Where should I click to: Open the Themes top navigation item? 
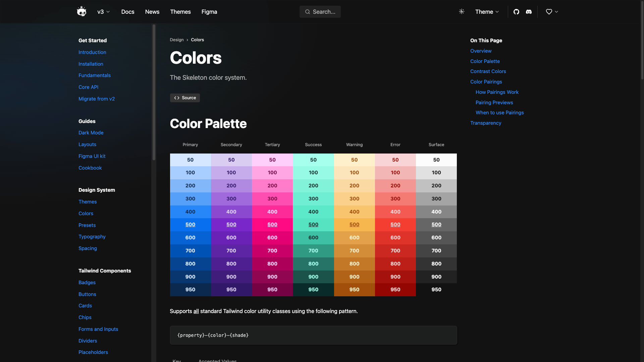tap(180, 12)
